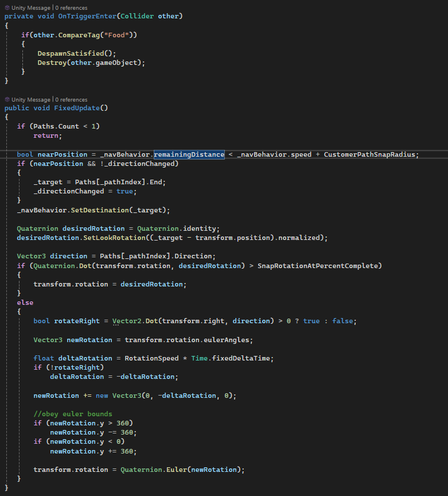This screenshot has width=448, height=496.
Task: Click the eulerAngles property
Action: (227, 340)
